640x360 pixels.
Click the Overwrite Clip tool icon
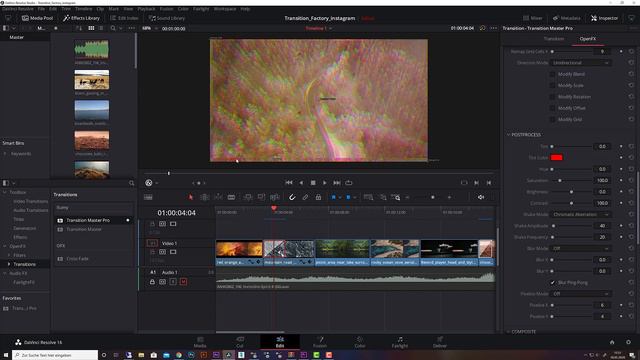(x=261, y=197)
